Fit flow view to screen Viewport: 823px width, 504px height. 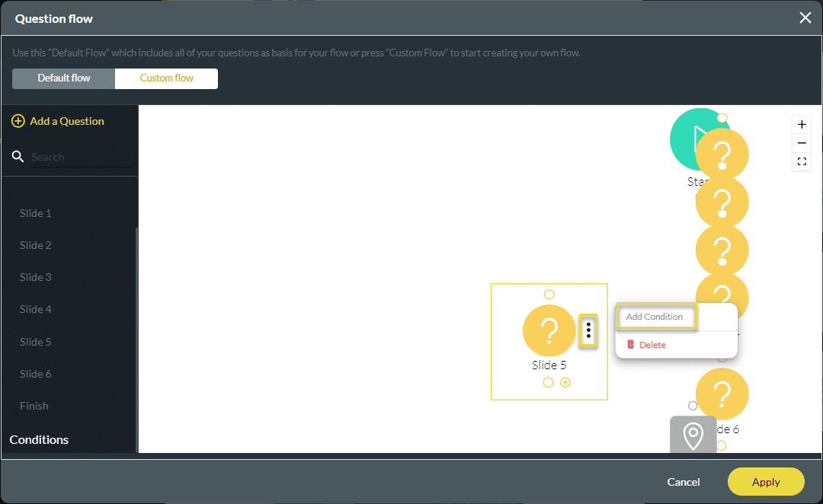pyautogui.click(x=802, y=161)
